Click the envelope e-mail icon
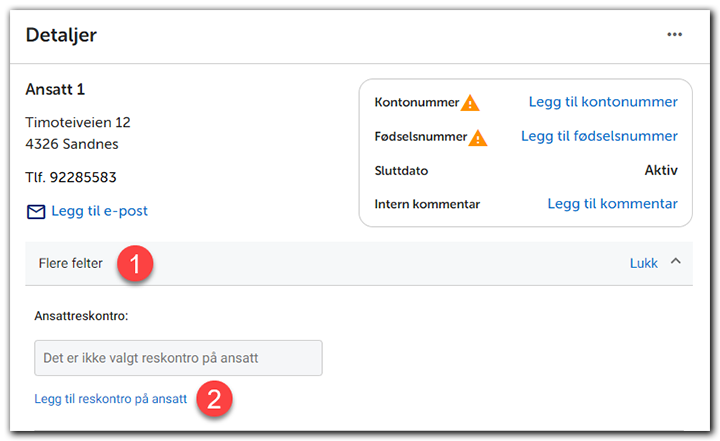This screenshot has width=720, height=441. coord(36,212)
